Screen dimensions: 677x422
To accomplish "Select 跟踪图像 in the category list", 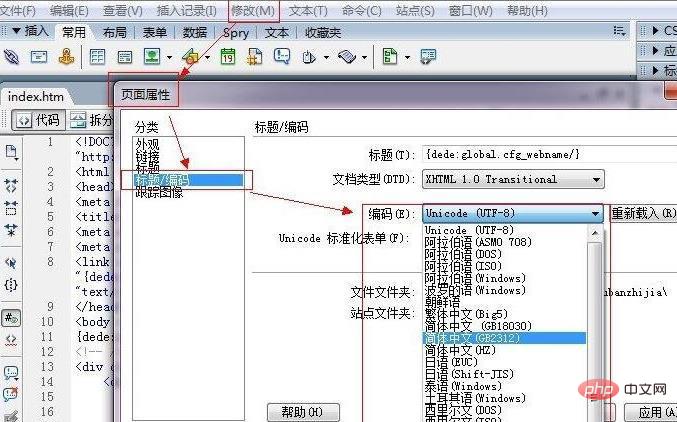I will pyautogui.click(x=159, y=192).
